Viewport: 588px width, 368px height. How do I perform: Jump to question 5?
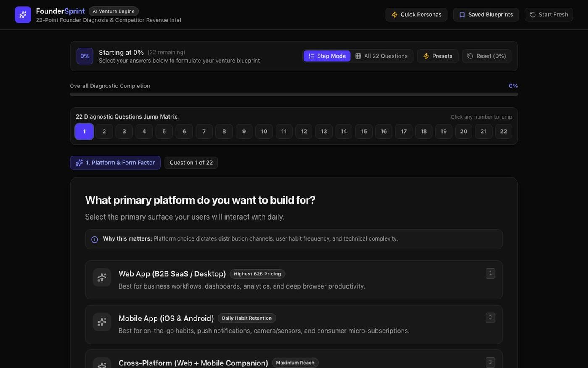point(164,132)
